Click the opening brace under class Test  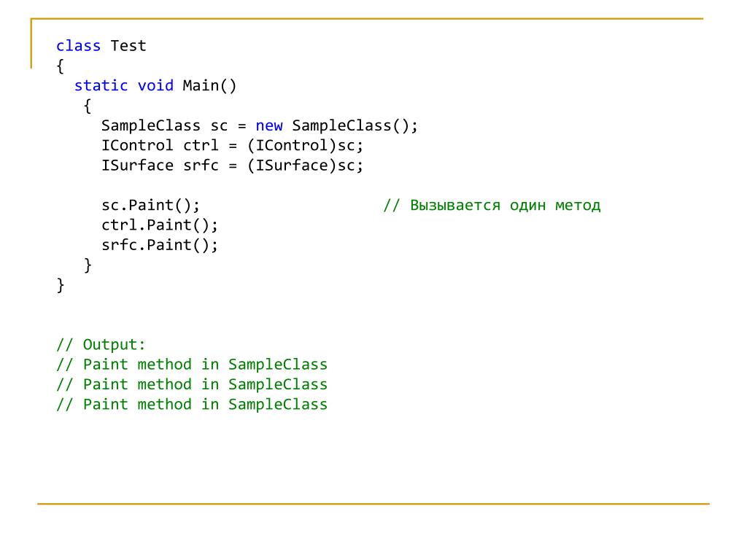coord(61,66)
